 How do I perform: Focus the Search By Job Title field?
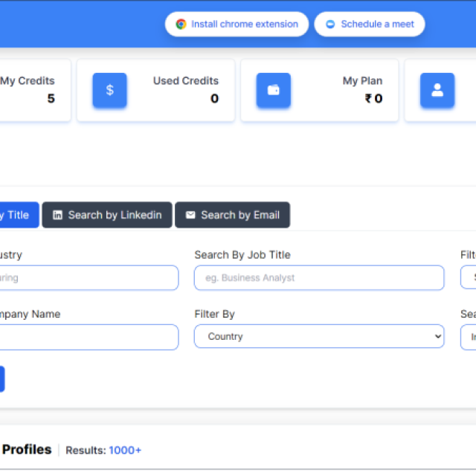tap(318, 278)
